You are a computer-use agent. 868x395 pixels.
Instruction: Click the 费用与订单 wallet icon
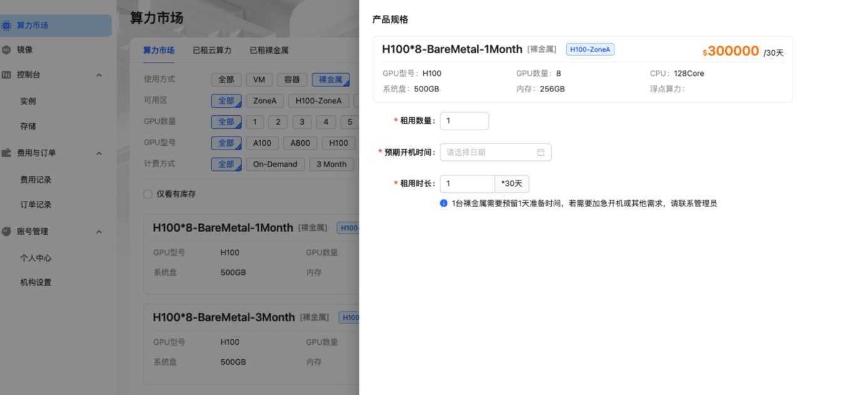(6, 153)
